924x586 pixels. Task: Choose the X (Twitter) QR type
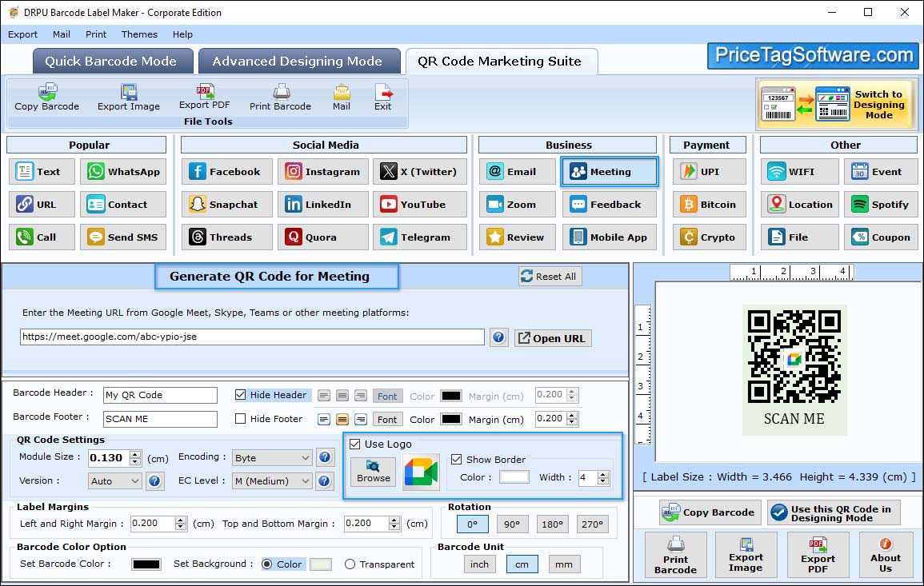[x=419, y=171]
